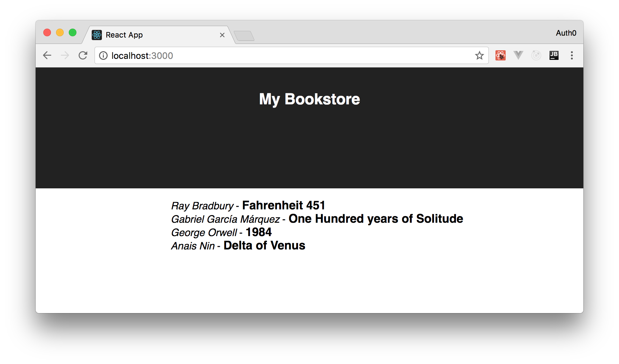Click the green maximize window button
Viewport: 619px width, 364px height.
[x=73, y=32]
